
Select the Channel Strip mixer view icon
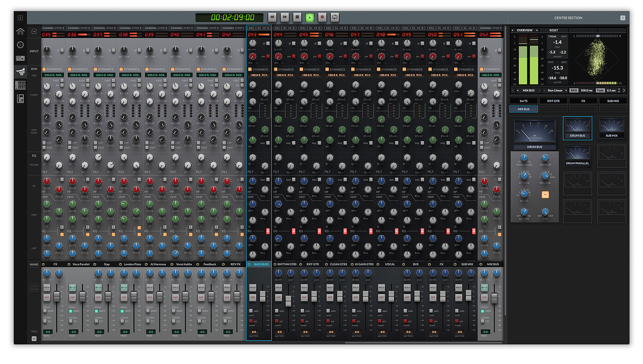coord(20,72)
